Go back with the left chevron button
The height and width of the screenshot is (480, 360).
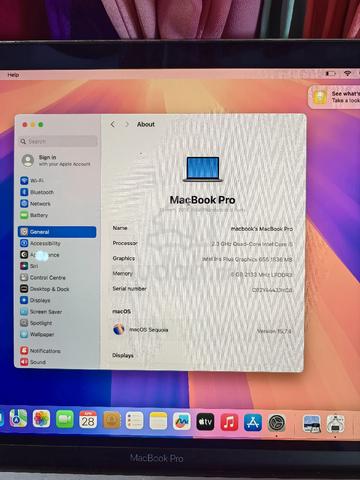coord(113,124)
